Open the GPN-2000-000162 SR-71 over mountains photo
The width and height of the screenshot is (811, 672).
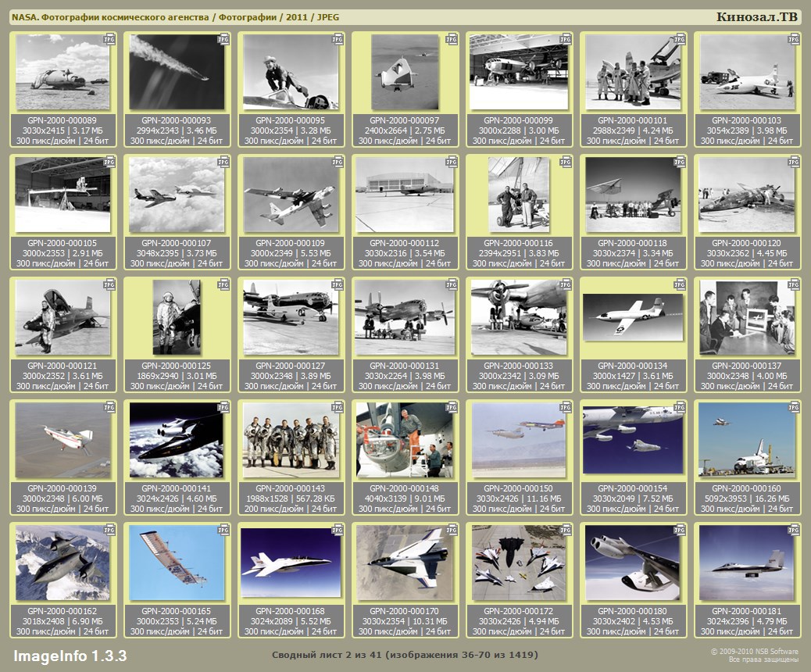tap(60, 563)
